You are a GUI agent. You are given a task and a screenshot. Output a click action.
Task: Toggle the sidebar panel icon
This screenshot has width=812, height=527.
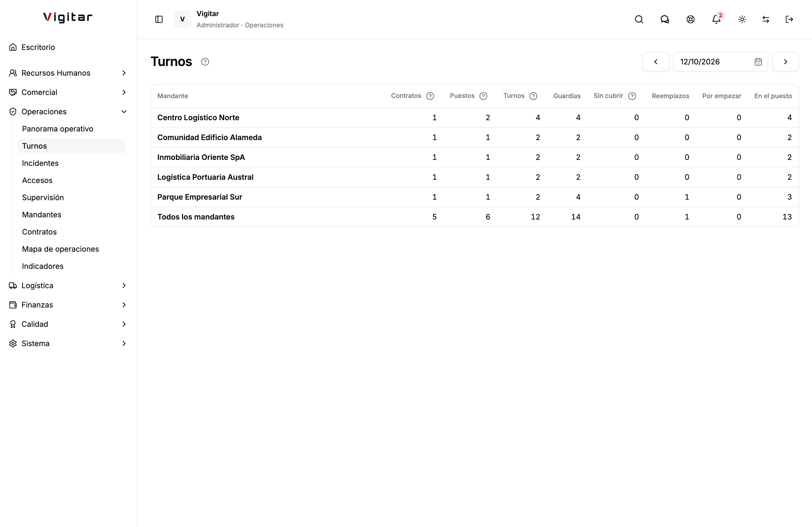coord(159,19)
